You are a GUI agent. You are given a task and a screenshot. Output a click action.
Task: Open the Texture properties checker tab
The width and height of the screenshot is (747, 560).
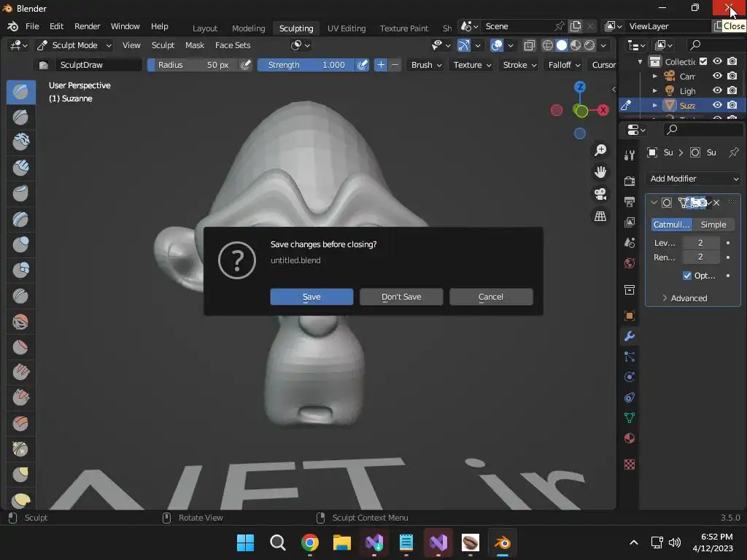click(x=630, y=464)
